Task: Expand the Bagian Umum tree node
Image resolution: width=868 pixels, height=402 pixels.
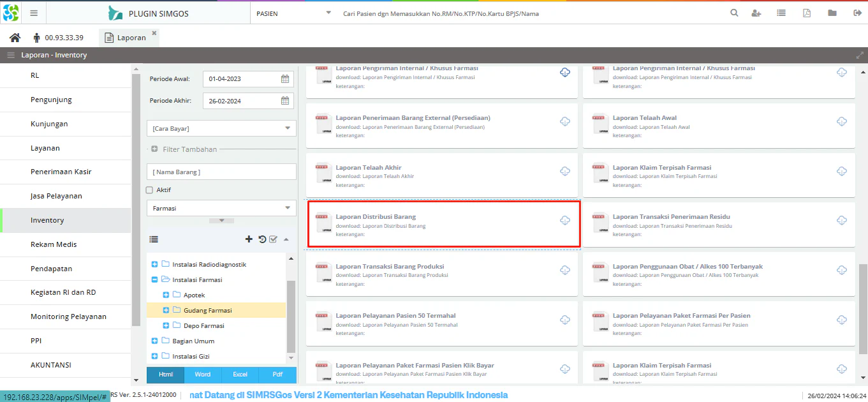Action: click(x=154, y=341)
